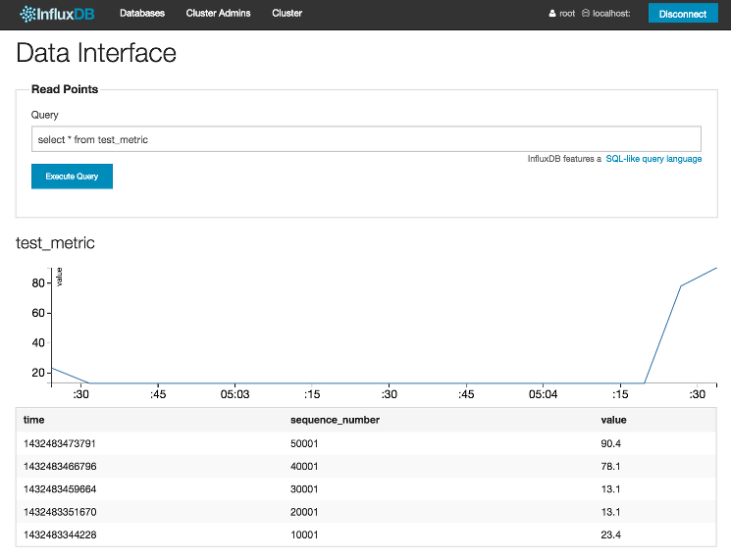
Task: Select time cell 1432483466796
Action: coord(60,467)
